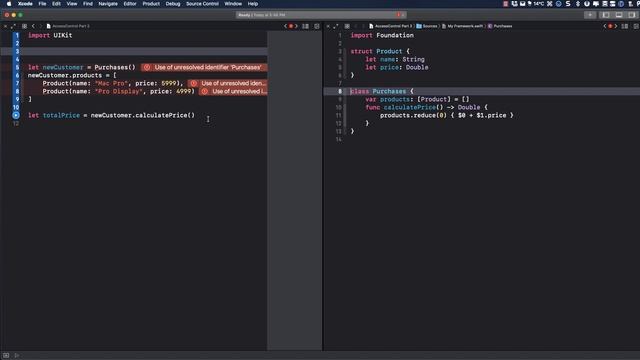Open the Source Control menu
Viewport: 640px width, 360px height.
pos(202,4)
